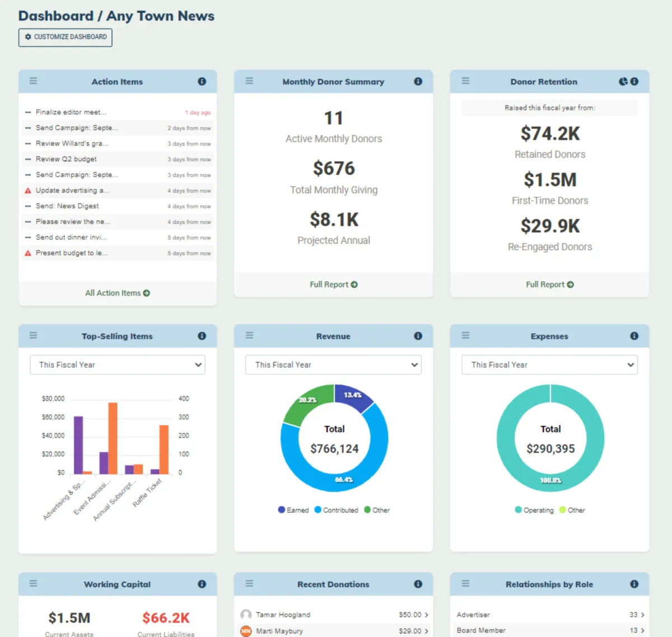
Task: Click the 20.2% green donut segment
Action: (306, 403)
